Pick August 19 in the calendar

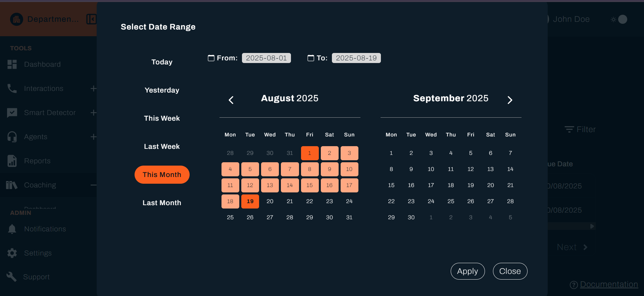click(250, 201)
